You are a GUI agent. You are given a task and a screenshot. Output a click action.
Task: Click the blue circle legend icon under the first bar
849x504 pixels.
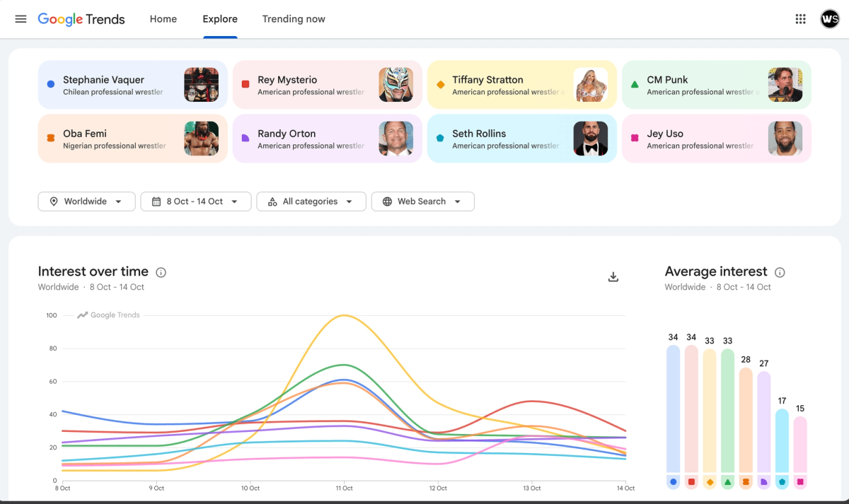click(673, 482)
